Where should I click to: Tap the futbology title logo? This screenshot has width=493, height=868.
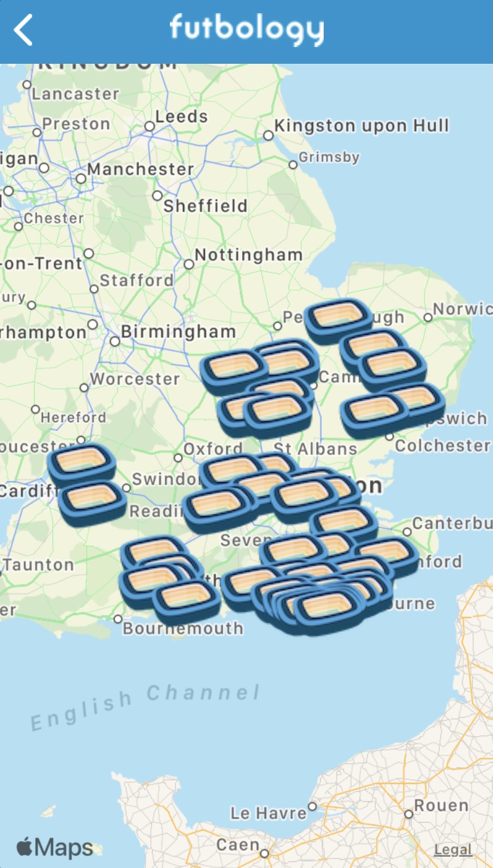coord(247,30)
